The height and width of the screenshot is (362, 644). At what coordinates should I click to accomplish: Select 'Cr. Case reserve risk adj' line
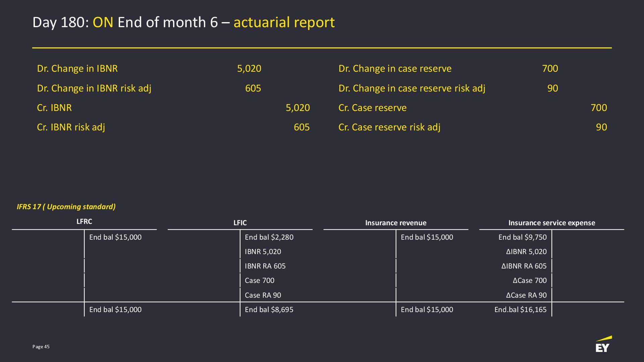coord(389,127)
